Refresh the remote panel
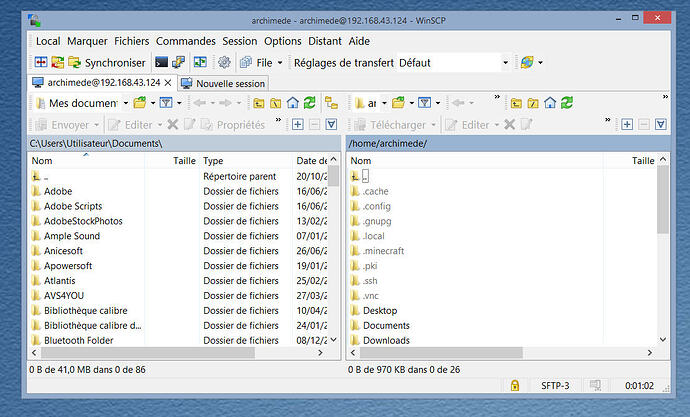 click(567, 103)
